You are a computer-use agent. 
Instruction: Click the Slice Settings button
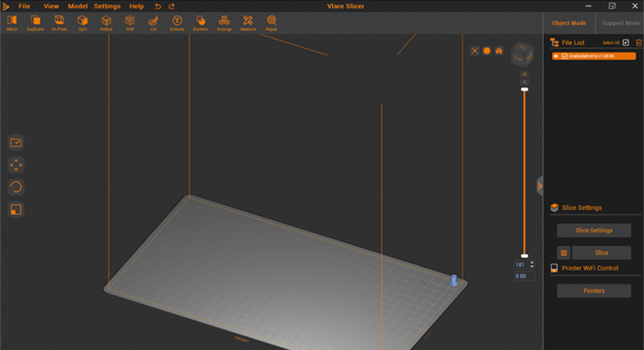[594, 230]
